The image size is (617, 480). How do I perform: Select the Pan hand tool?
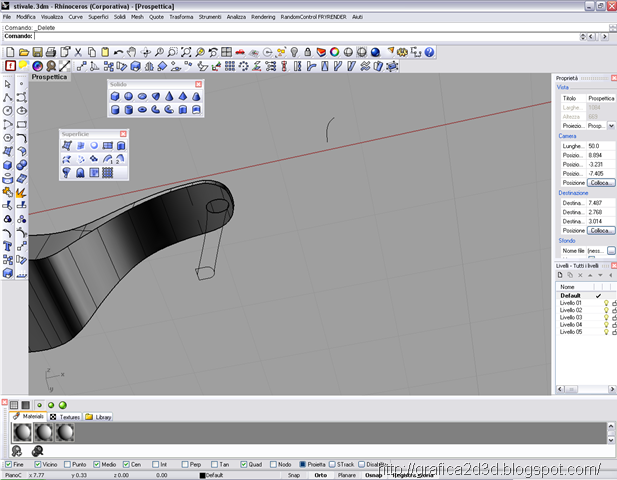(132, 52)
